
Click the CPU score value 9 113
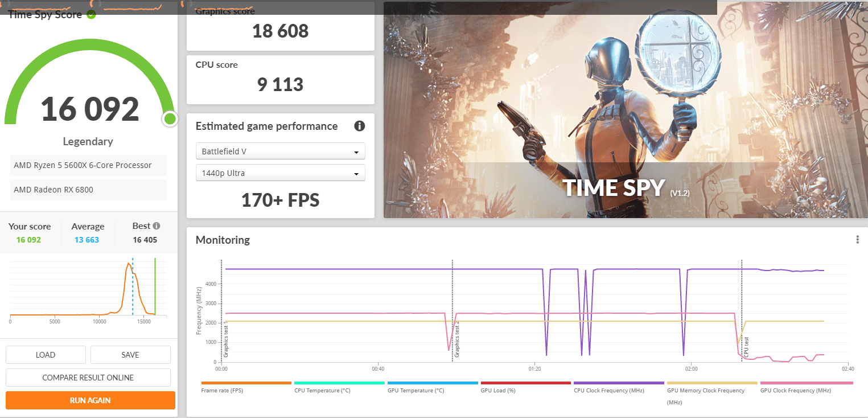pyautogui.click(x=281, y=84)
